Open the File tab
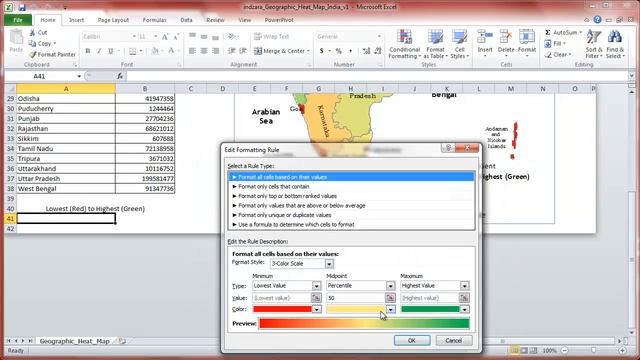640x360 pixels. 18,20
